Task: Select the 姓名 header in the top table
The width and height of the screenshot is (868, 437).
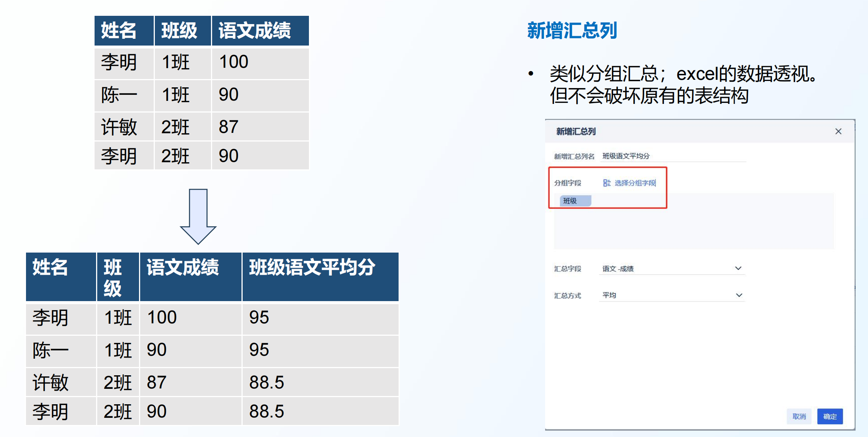Action: 118,30
